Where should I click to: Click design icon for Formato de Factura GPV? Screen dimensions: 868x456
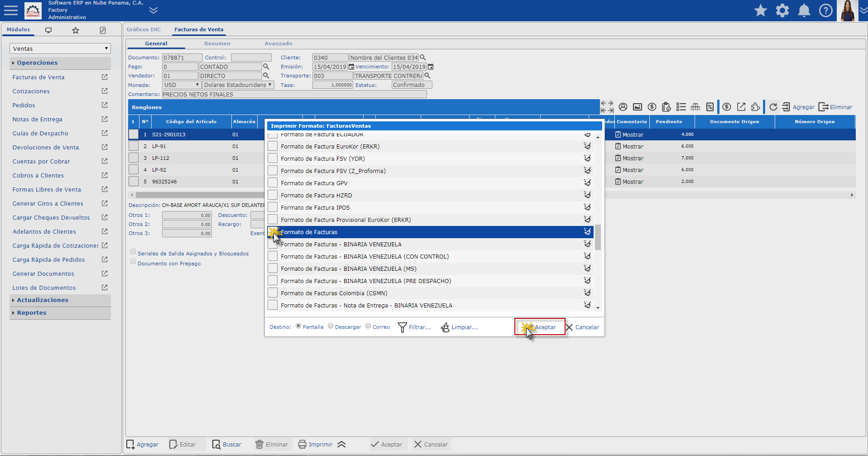pyautogui.click(x=587, y=183)
